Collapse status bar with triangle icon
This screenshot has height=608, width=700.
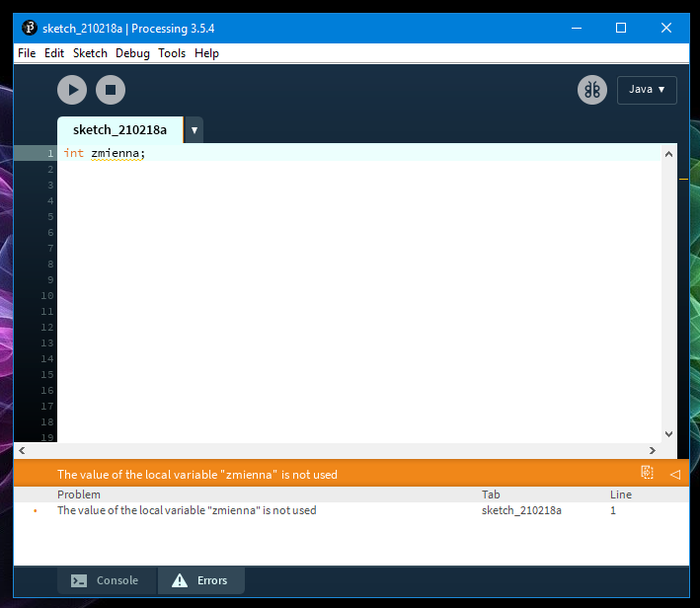click(x=675, y=475)
